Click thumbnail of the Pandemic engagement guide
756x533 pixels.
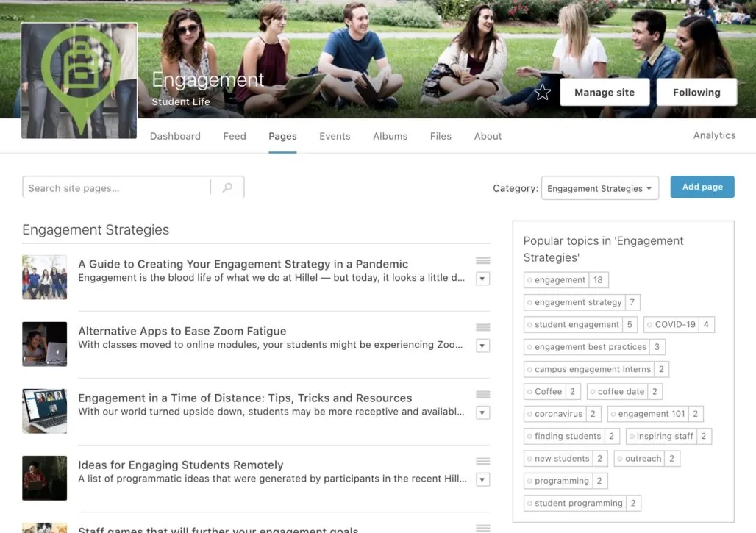click(44, 277)
